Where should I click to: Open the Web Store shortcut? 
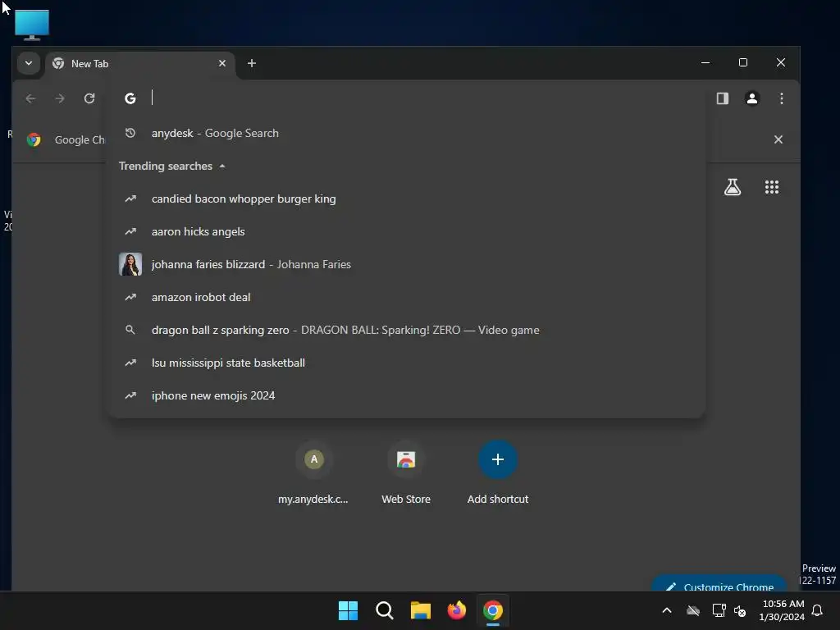[406, 472]
